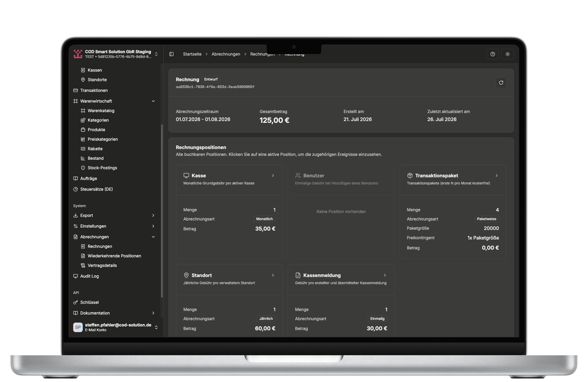Click the Rabatte ticket icon
The width and height of the screenshot is (588, 382).
tap(83, 149)
